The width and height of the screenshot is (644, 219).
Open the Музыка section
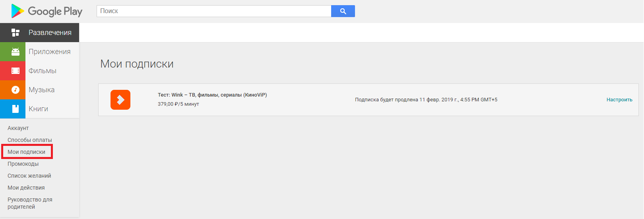(x=42, y=90)
